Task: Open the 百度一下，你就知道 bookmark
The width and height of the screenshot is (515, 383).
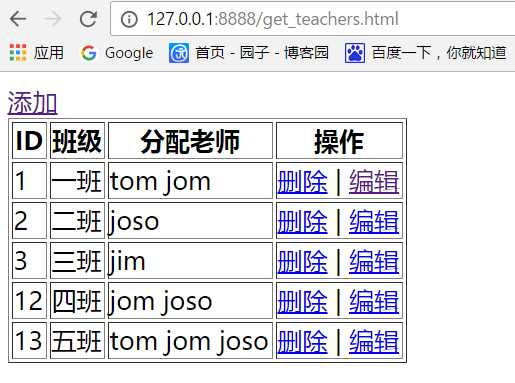Action: 426,53
